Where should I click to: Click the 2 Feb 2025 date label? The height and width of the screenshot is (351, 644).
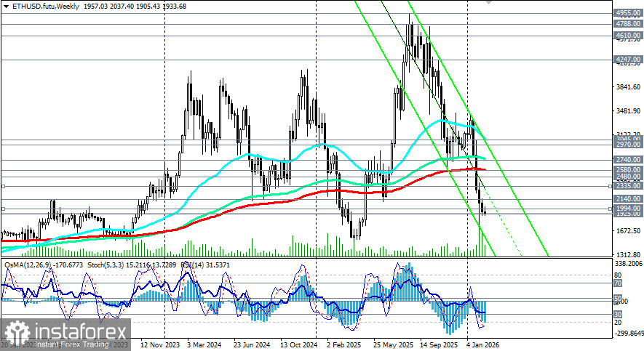(x=343, y=345)
